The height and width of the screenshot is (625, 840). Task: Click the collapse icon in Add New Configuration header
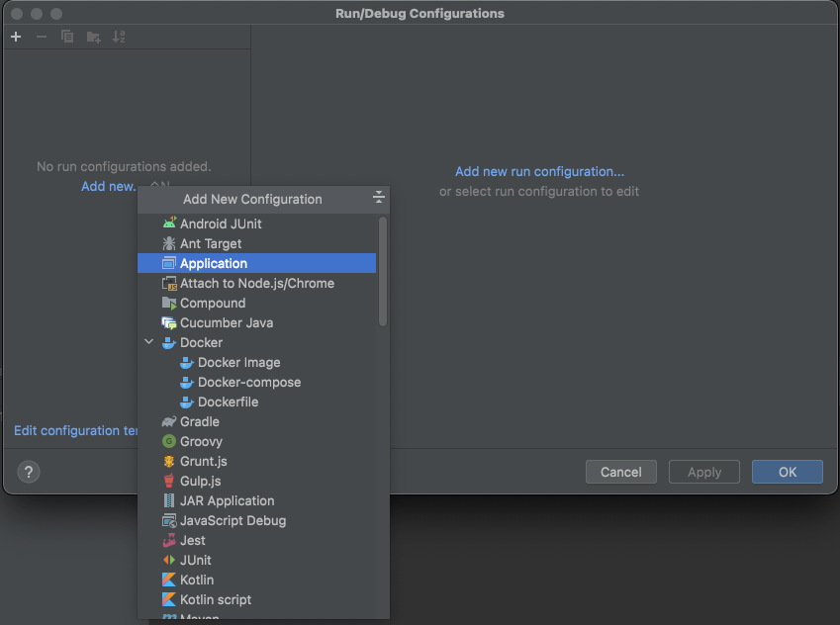tap(378, 197)
